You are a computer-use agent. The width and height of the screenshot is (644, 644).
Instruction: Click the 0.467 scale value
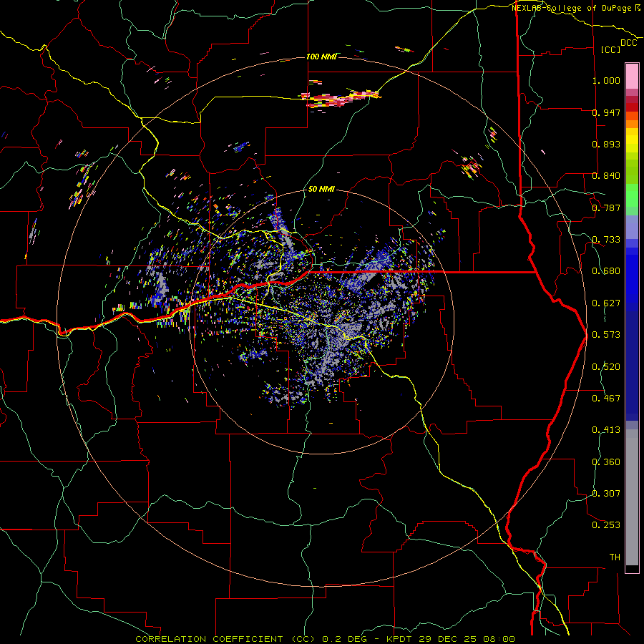click(606, 399)
